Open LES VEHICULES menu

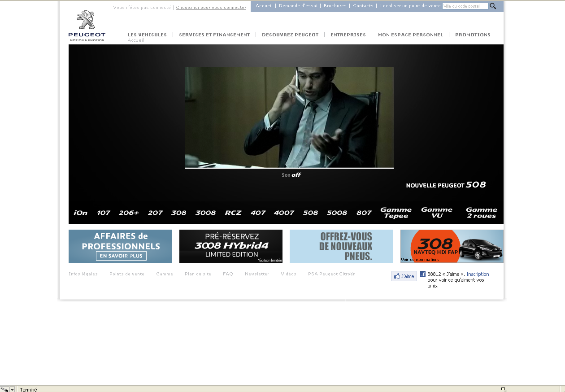click(147, 35)
